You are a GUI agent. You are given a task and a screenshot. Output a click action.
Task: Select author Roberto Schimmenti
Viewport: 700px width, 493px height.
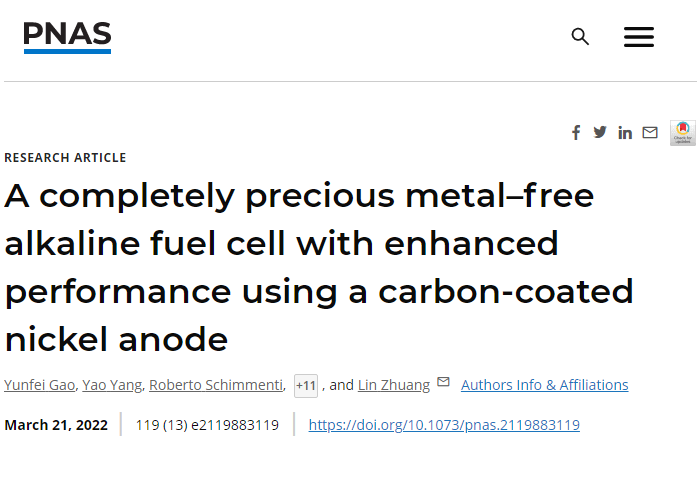coord(216,385)
